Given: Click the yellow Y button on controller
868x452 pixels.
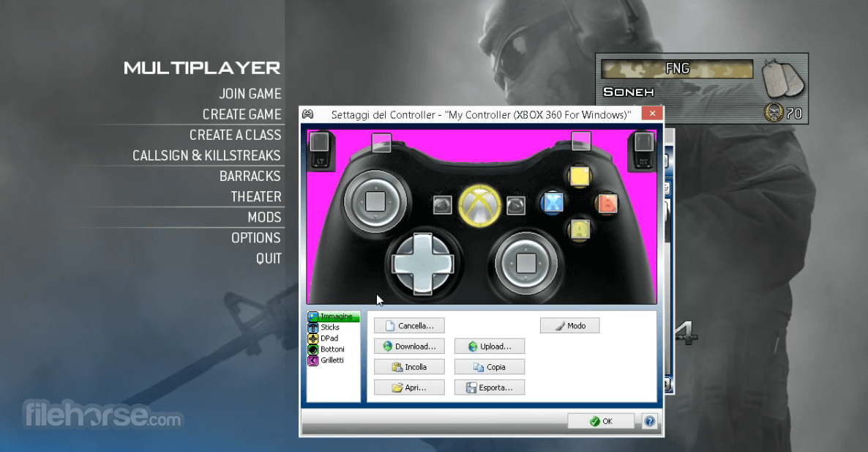Looking at the screenshot, I should (x=580, y=177).
